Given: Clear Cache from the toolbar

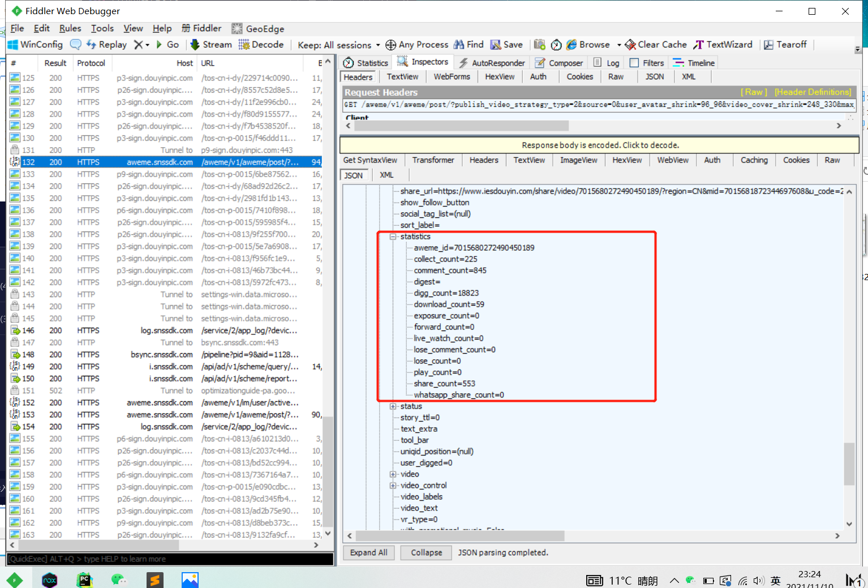Looking at the screenshot, I should coord(656,45).
